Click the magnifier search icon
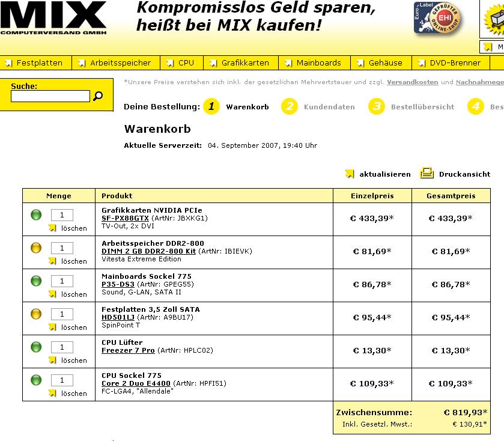This screenshot has height=441, width=504. click(x=98, y=96)
